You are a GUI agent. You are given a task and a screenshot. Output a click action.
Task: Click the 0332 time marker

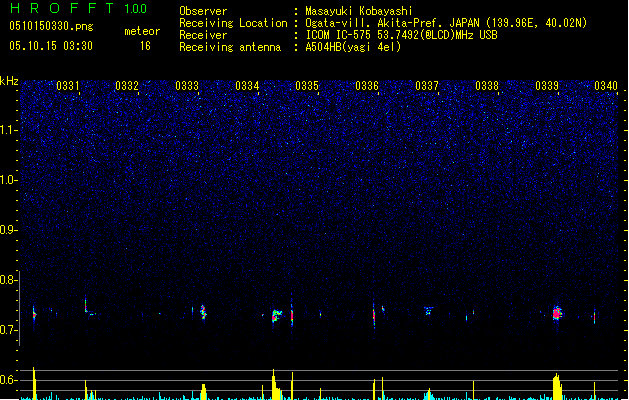[x=127, y=86]
